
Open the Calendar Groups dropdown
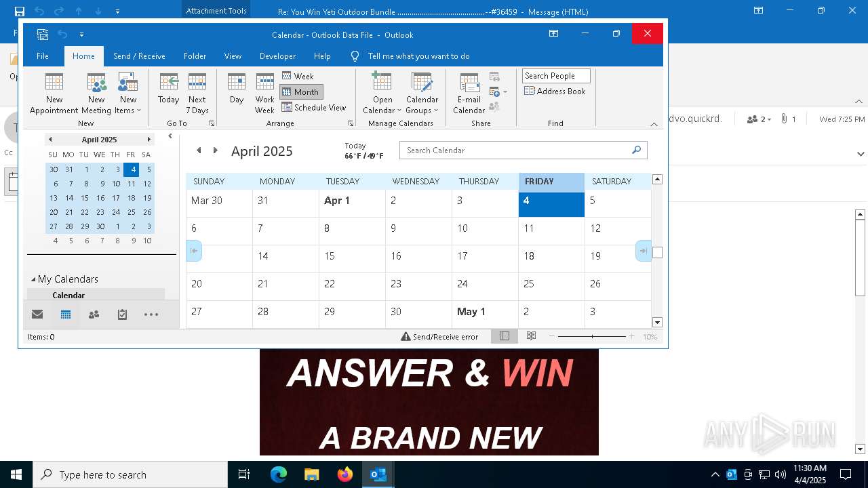tap(422, 93)
